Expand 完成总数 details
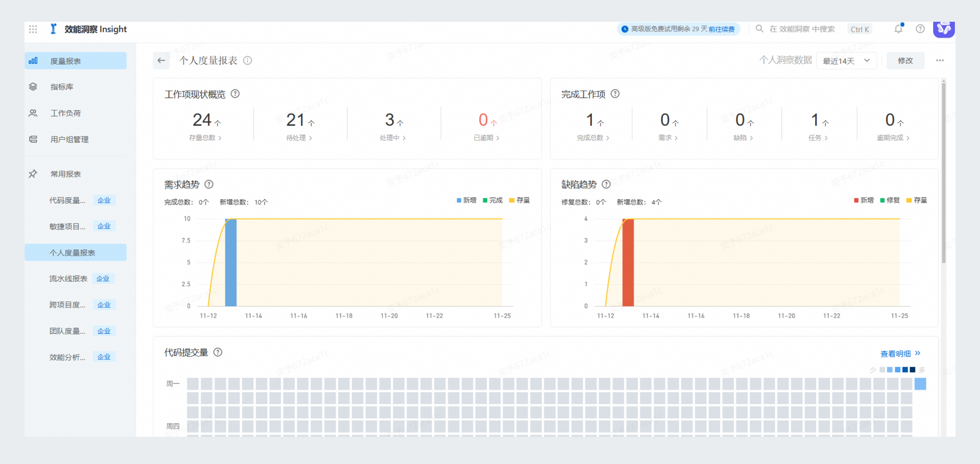Screen dimensions: 980x464 593,138
